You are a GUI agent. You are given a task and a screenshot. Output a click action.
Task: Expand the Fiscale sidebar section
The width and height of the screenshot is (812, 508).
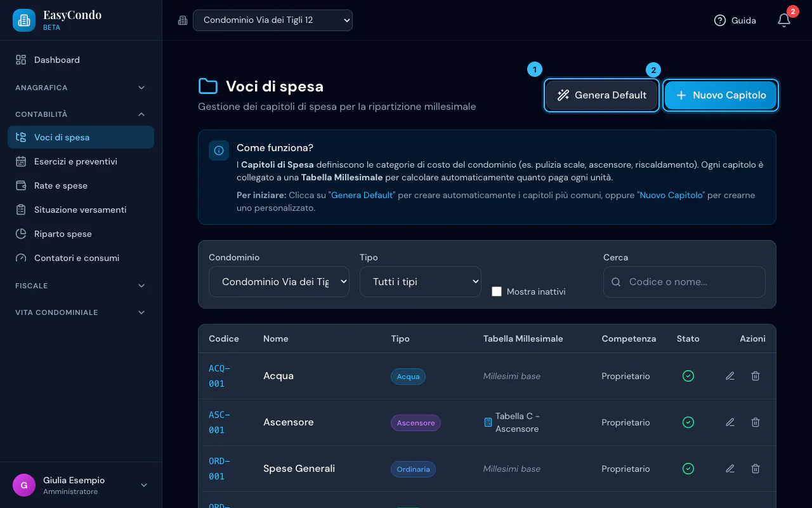[81, 286]
